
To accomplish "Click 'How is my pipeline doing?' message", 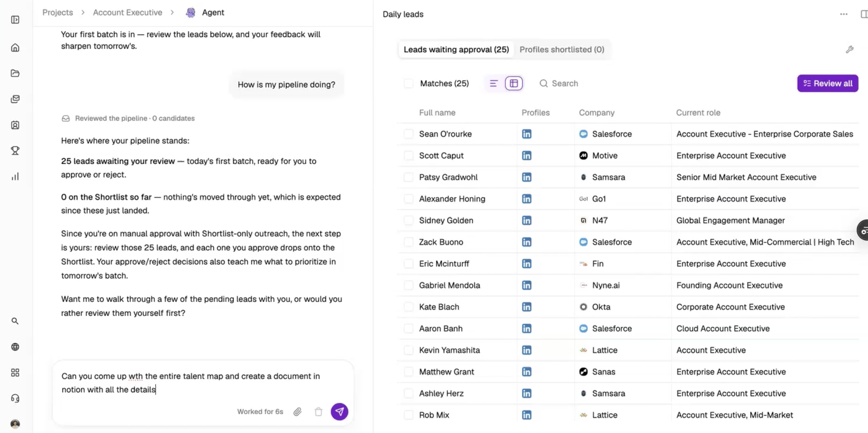I will click(x=286, y=85).
